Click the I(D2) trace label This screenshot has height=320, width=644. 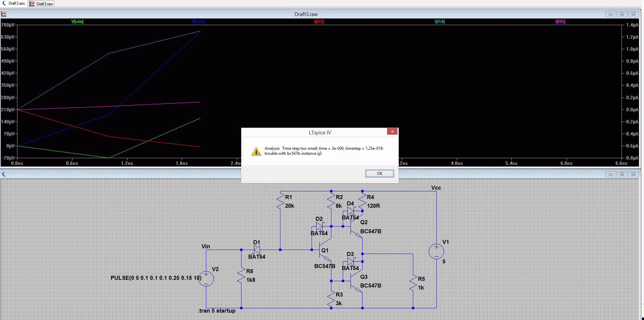pos(319,22)
